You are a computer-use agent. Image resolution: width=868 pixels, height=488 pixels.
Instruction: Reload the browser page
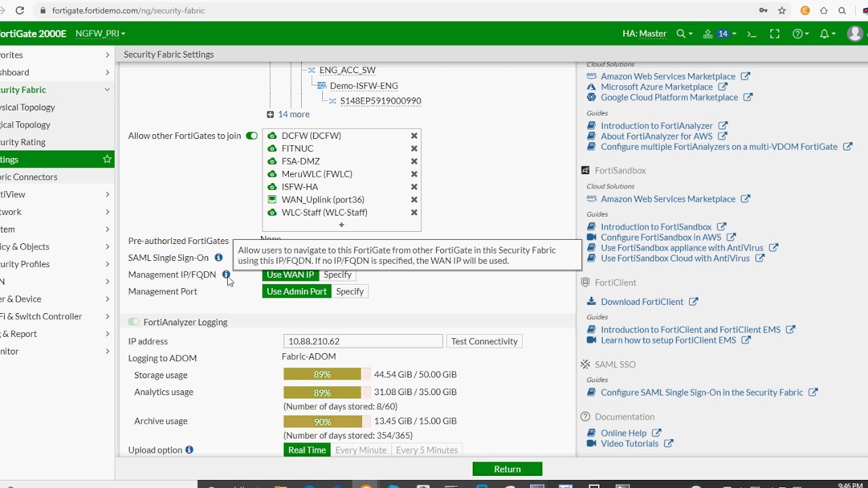click(20, 11)
